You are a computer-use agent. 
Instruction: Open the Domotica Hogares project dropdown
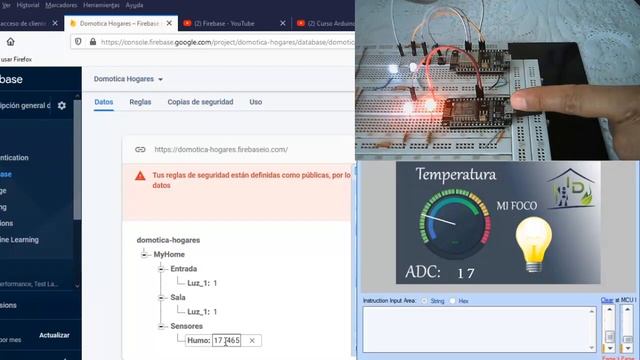(128, 79)
